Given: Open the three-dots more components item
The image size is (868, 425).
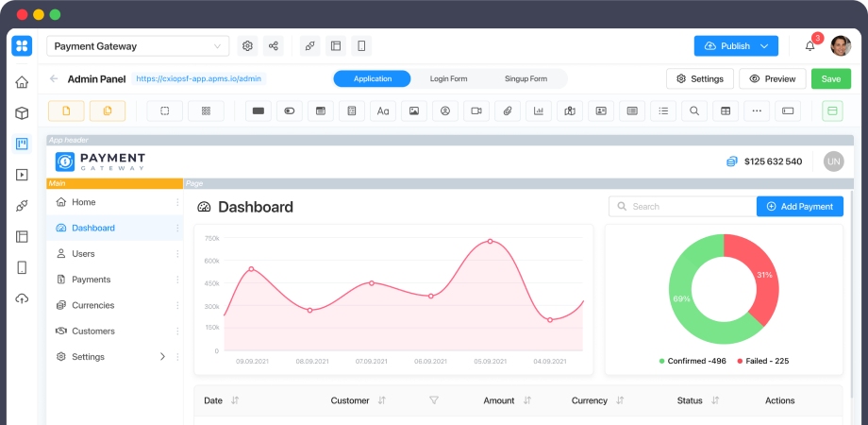Looking at the screenshot, I should click(x=757, y=110).
